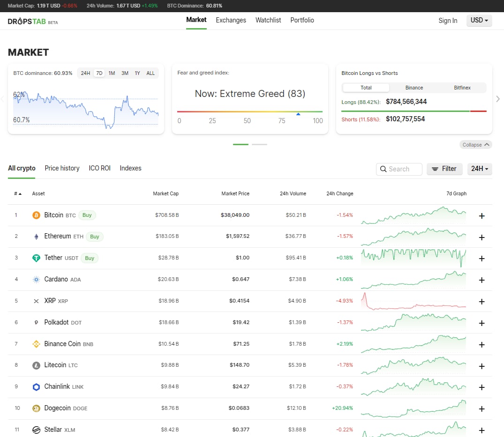Click the Dogecoin coin icon
Image resolution: width=504 pixels, height=437 pixels.
pyautogui.click(x=36, y=408)
